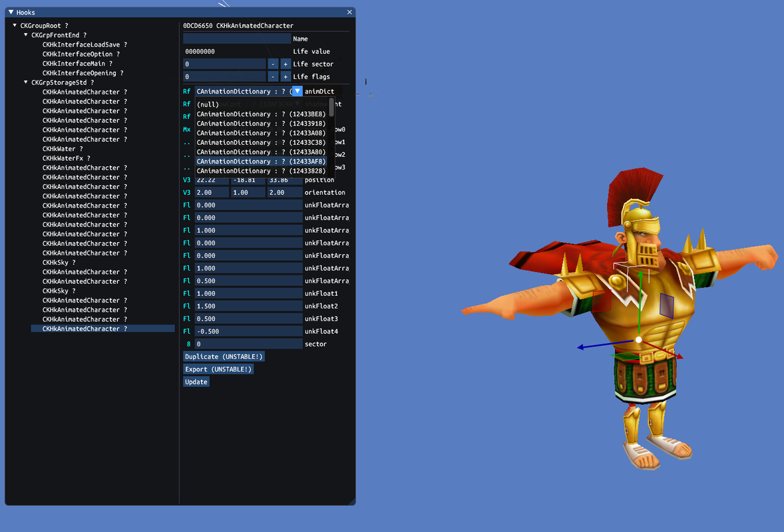
Task: Click the highlighted CKHkAnimatedCharacter row
Action: (x=102, y=329)
